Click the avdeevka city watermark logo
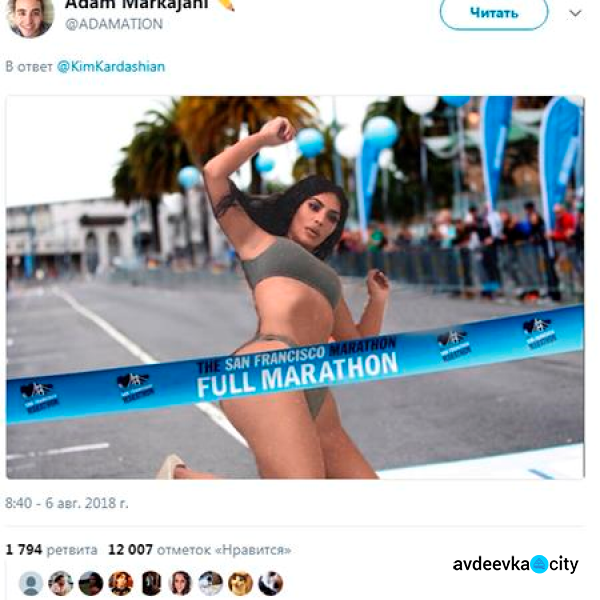 [515, 564]
